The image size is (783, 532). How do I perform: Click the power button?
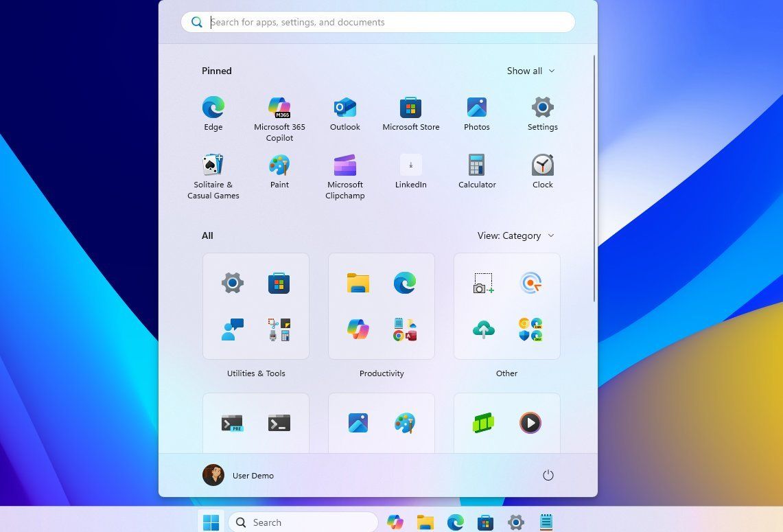pos(548,475)
